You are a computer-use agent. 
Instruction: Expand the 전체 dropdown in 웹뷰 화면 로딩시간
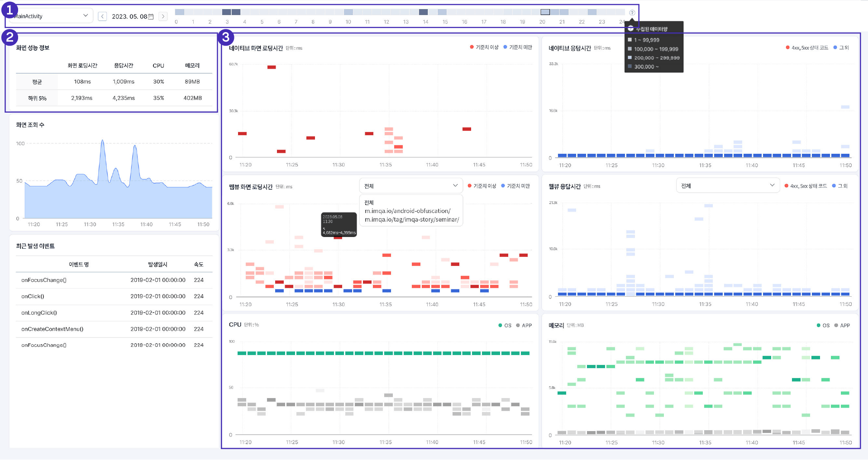pyautogui.click(x=410, y=186)
